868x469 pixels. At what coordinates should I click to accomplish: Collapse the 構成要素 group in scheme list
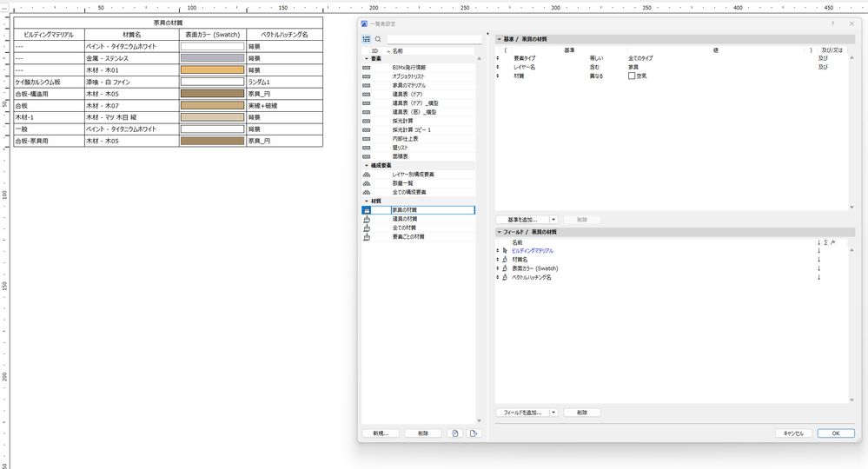(x=367, y=165)
